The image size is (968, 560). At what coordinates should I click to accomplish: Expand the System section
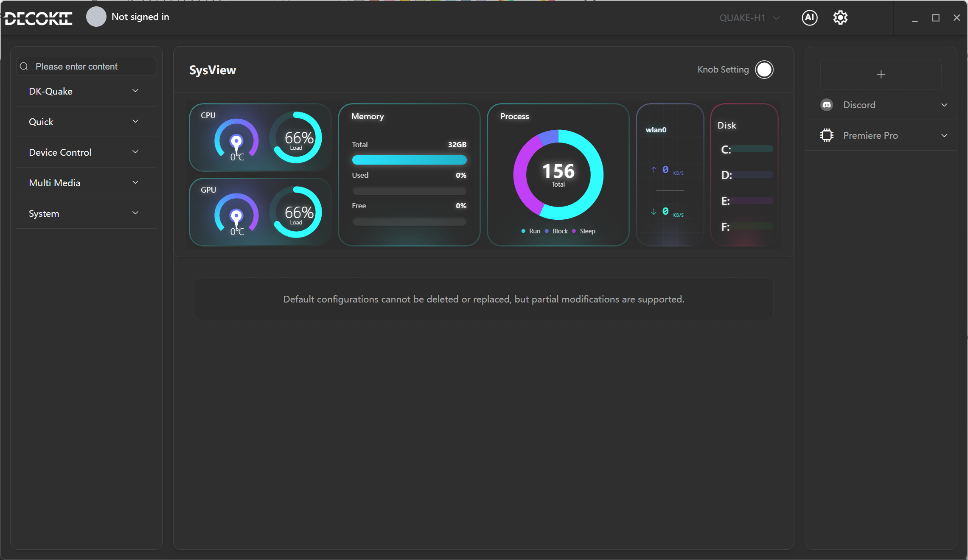pos(87,213)
